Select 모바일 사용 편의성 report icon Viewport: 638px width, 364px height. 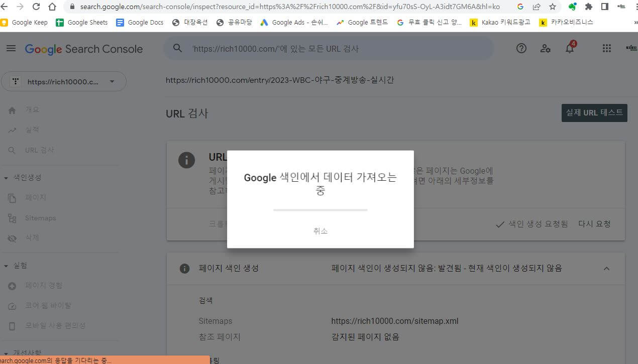click(x=12, y=325)
